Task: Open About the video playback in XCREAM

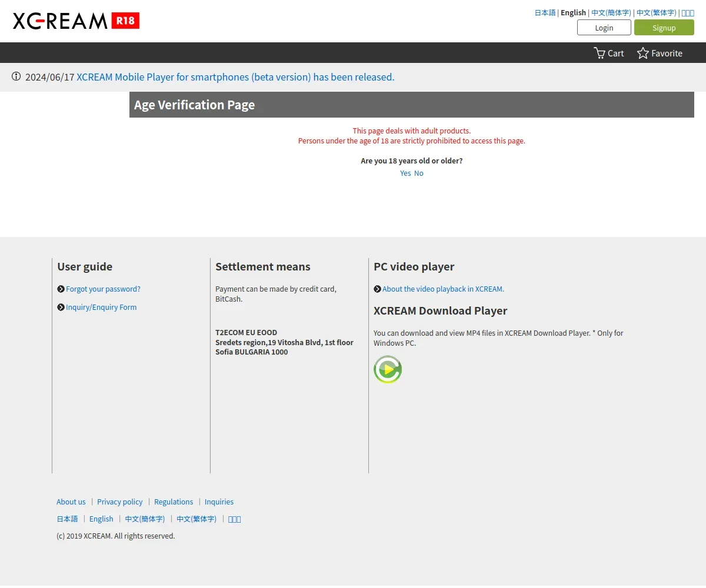Action: (x=443, y=289)
